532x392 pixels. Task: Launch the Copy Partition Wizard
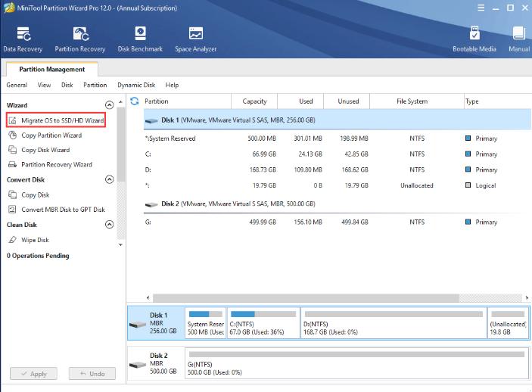point(51,135)
